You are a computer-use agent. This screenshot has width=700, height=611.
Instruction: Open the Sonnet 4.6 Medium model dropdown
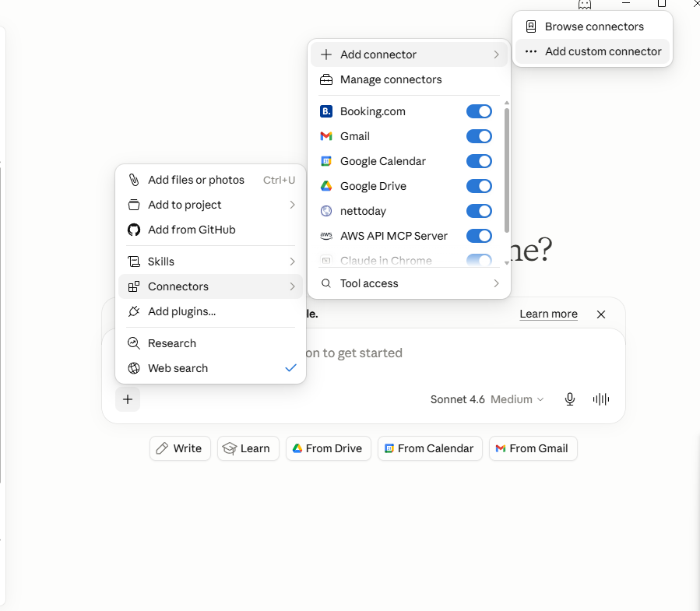[x=487, y=399]
